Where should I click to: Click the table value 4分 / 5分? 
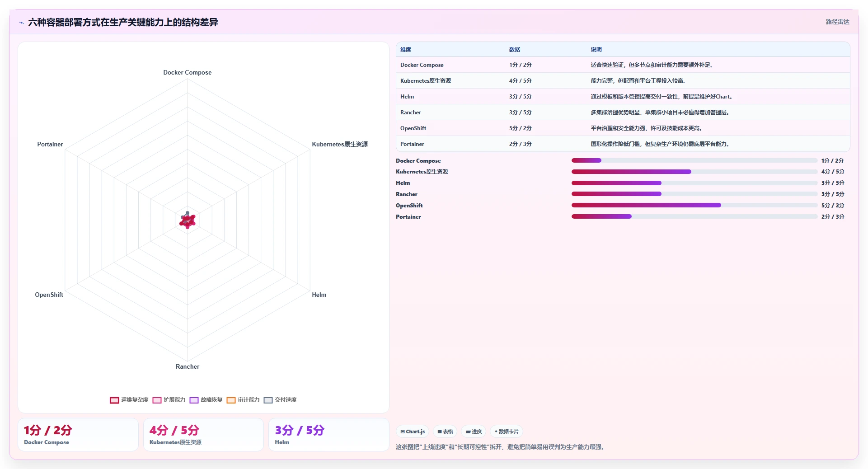click(521, 81)
